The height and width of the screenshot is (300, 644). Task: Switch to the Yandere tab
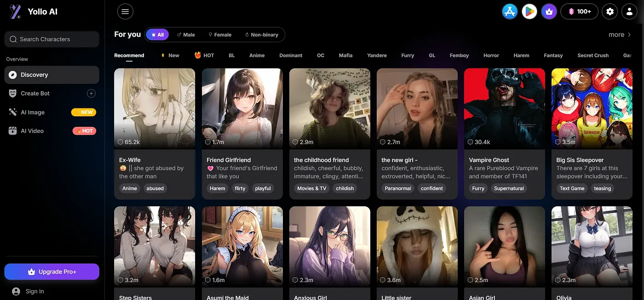377,55
